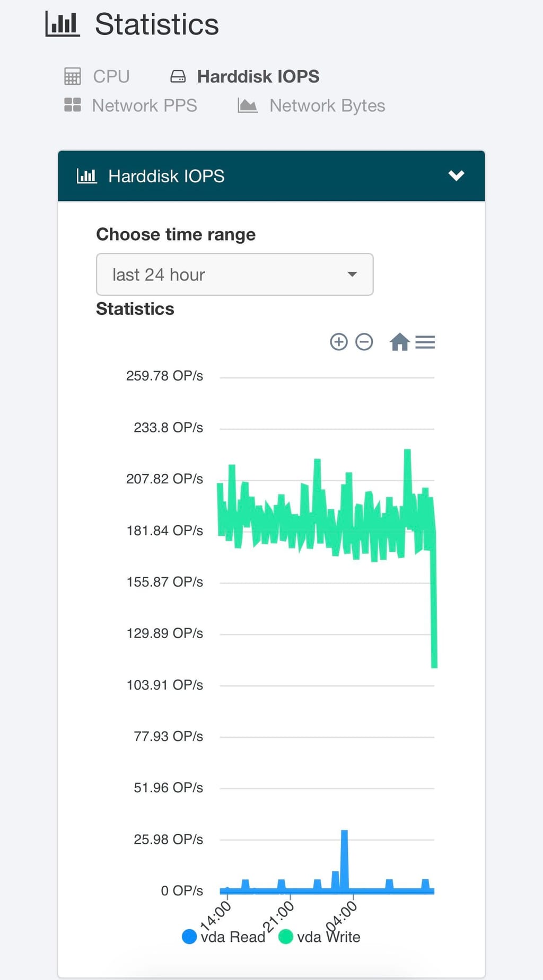The width and height of the screenshot is (543, 980).
Task: Open the Network Bytes statistics
Action: point(327,105)
